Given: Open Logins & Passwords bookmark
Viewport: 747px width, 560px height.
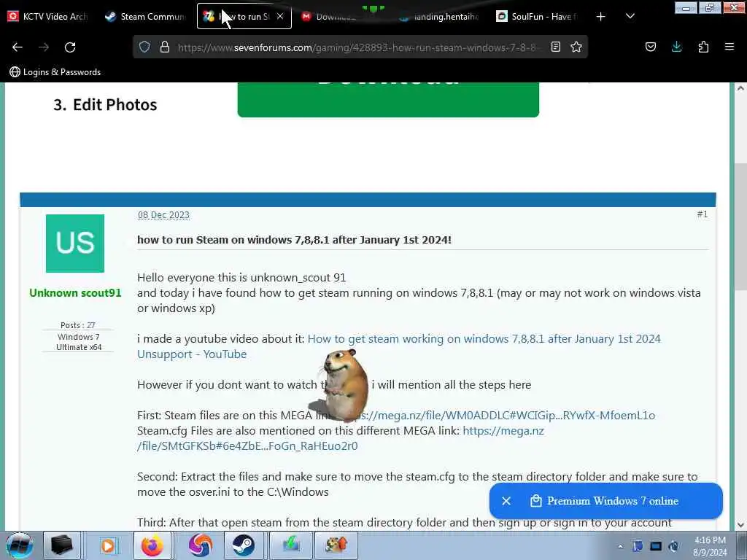Looking at the screenshot, I should tap(55, 72).
